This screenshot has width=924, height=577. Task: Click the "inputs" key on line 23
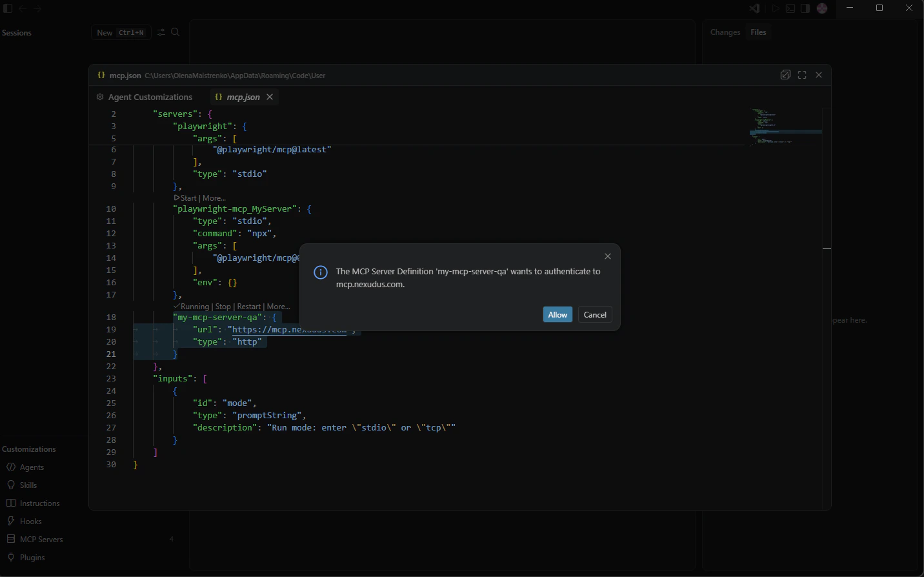(172, 378)
